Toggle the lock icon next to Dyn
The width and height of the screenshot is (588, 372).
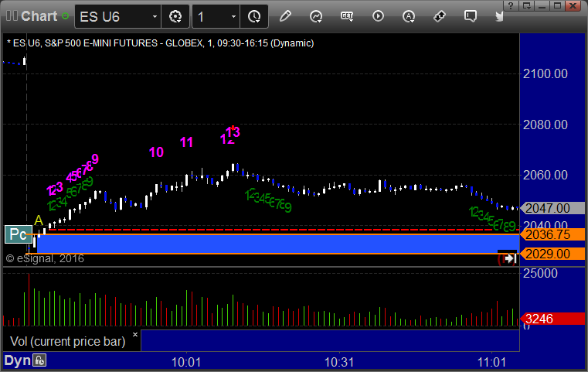click(39, 360)
